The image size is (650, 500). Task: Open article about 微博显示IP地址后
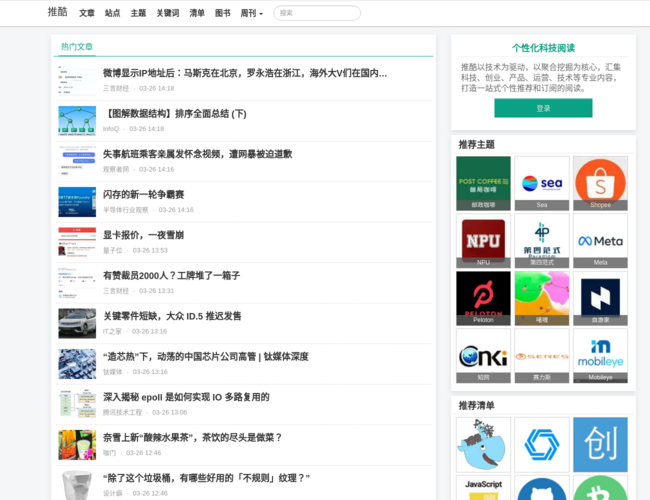245,73
